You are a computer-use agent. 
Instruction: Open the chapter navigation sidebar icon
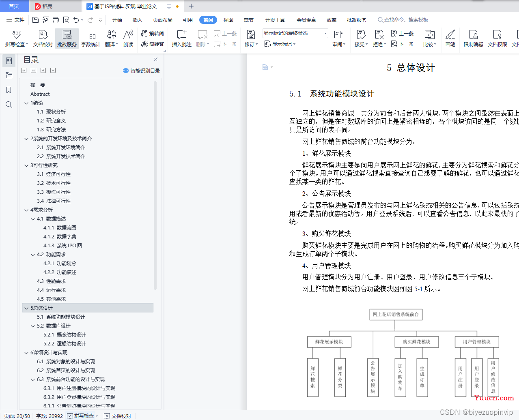pos(9,75)
